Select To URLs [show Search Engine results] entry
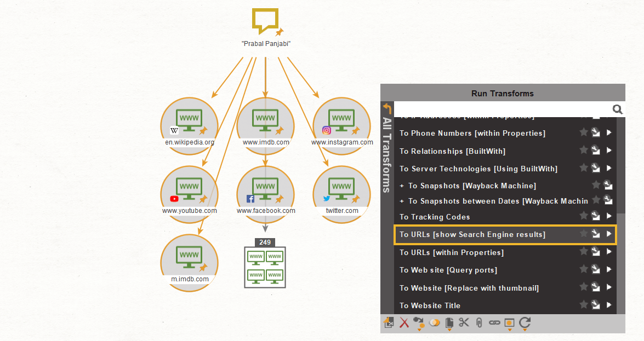Image resolution: width=644 pixels, height=341 pixels. [505, 235]
